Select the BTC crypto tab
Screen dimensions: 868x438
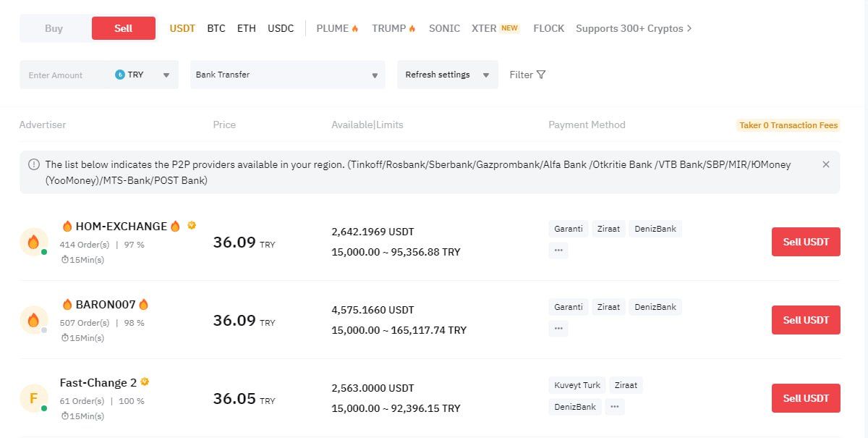click(x=216, y=28)
